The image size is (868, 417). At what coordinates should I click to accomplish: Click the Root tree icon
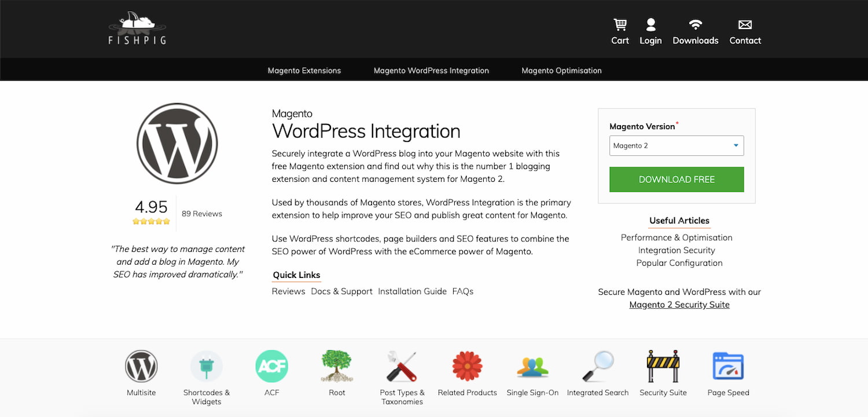tap(337, 366)
